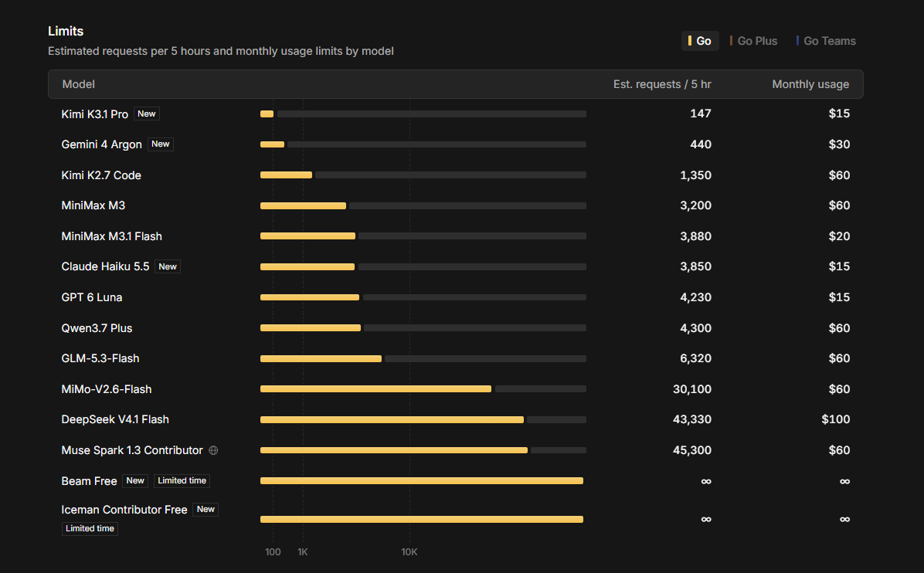Click the $100 monthly usage value
This screenshot has height=573, width=924.
(x=836, y=419)
